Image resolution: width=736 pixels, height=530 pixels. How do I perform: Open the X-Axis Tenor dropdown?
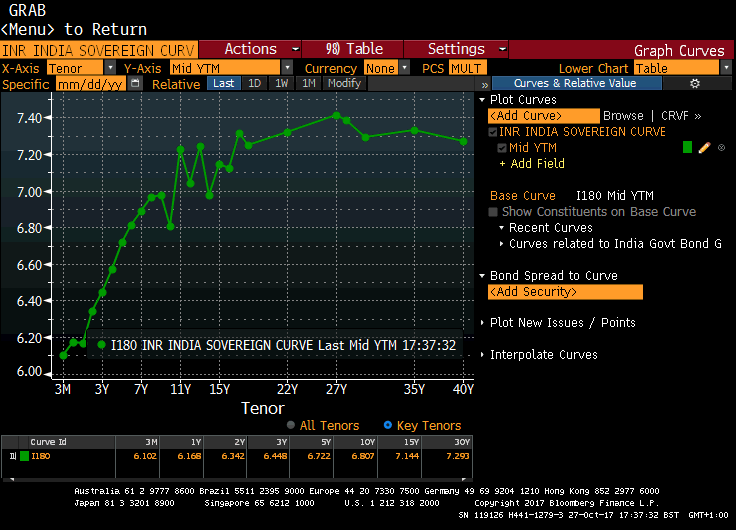point(109,68)
